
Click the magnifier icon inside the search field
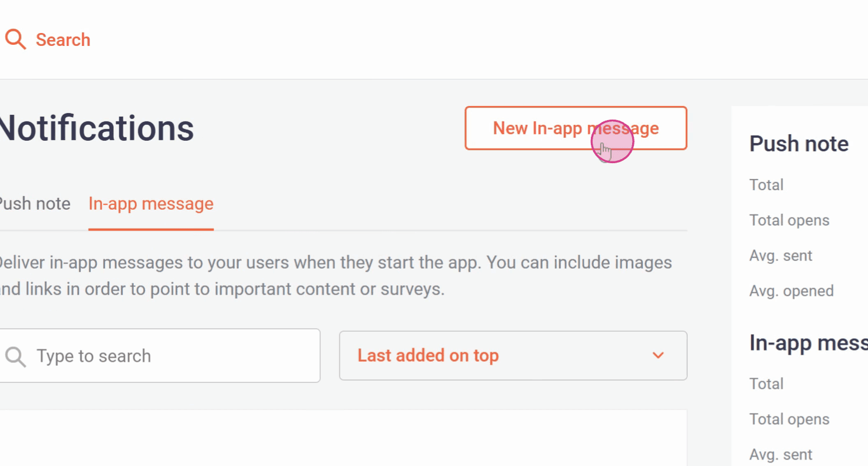(15, 356)
